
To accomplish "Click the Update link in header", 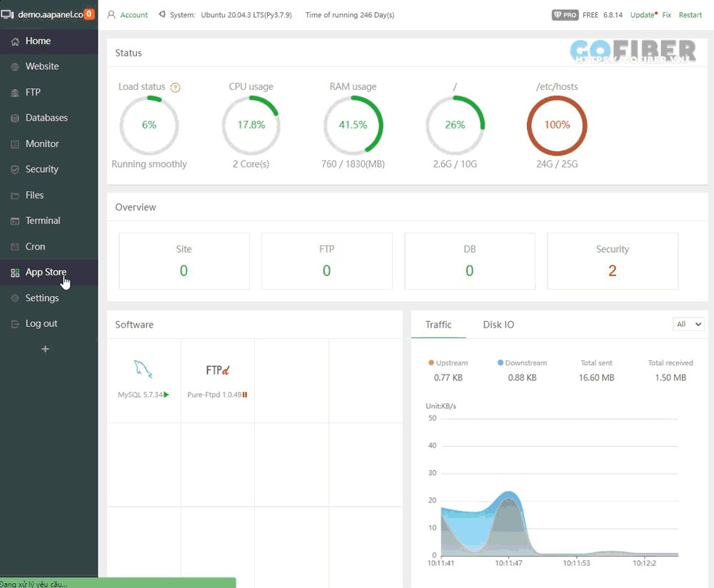I will click(642, 15).
